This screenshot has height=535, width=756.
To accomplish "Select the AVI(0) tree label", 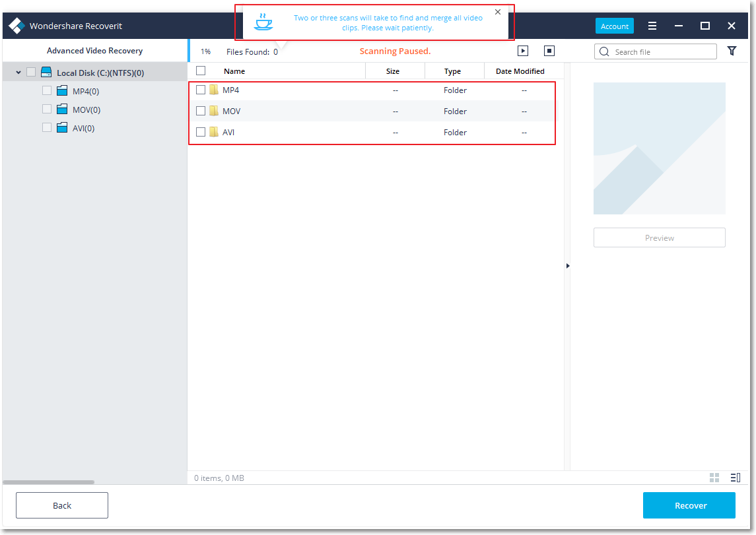I will [x=83, y=128].
